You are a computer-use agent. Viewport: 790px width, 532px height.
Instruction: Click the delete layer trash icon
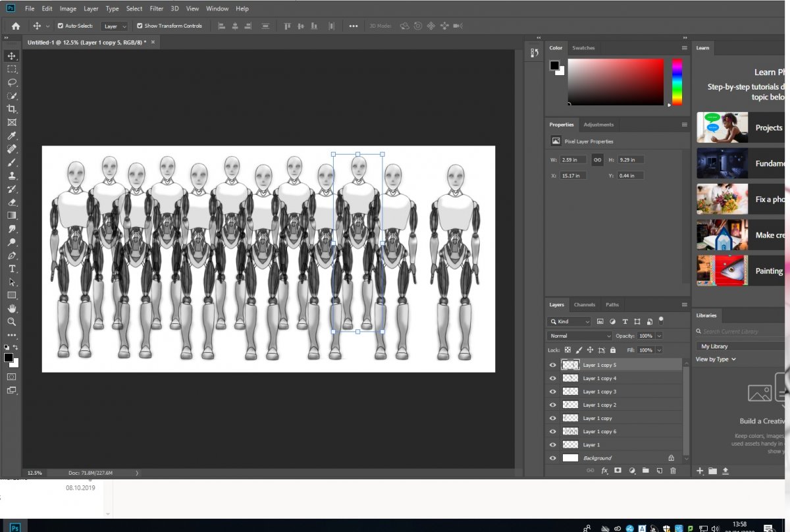(x=673, y=471)
